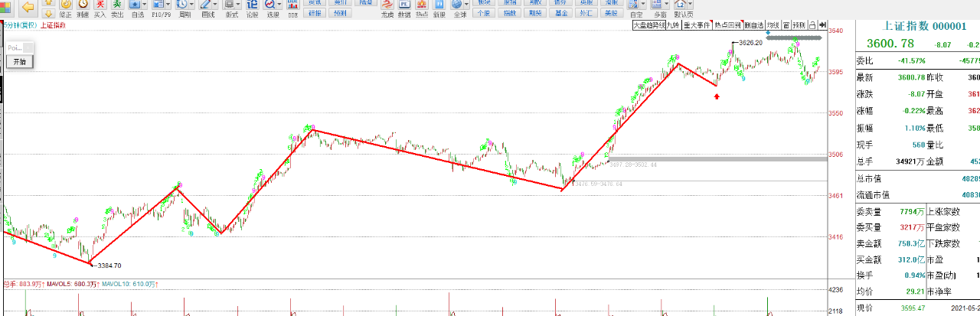Expand the 周期 dropdown arrow
Viewport: 980px width, 316px height.
[x=192, y=4]
